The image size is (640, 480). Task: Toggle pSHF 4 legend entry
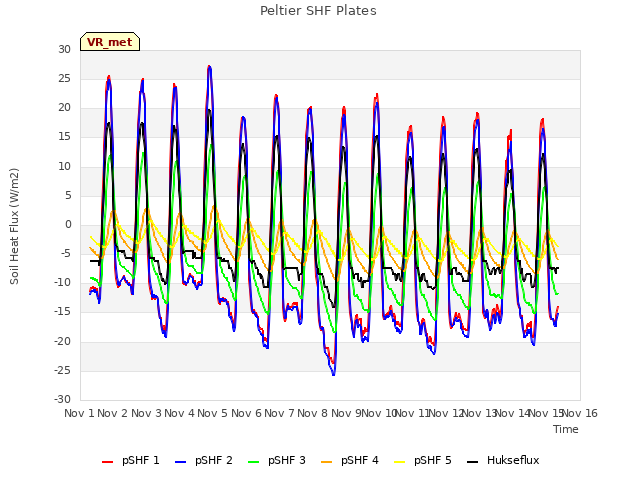pyautogui.click(x=350, y=460)
